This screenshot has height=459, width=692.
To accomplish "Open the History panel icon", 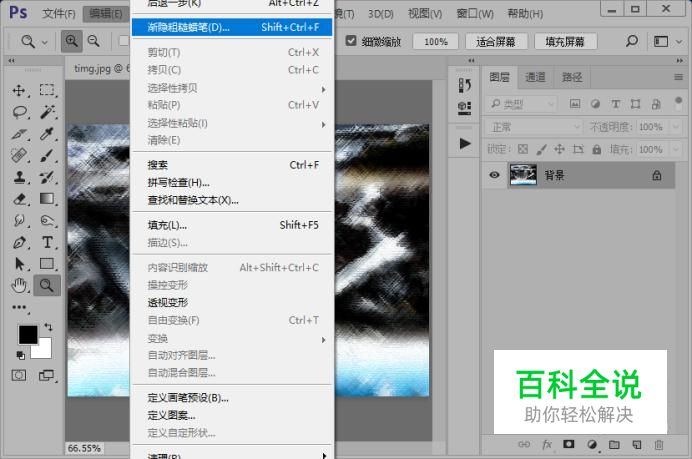I will coord(464,85).
